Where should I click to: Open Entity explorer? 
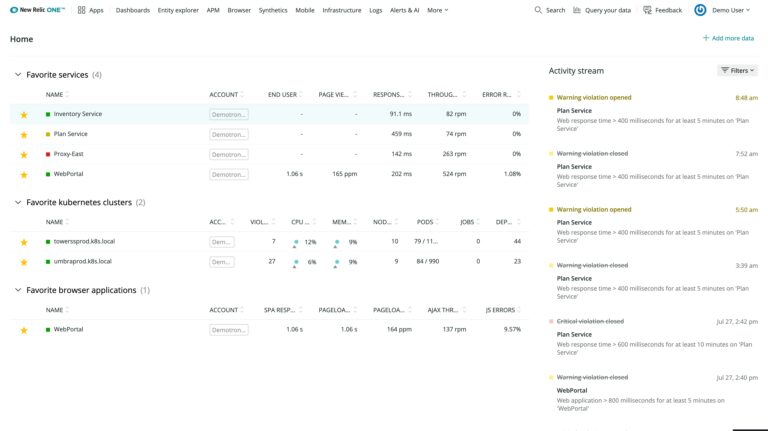(178, 10)
